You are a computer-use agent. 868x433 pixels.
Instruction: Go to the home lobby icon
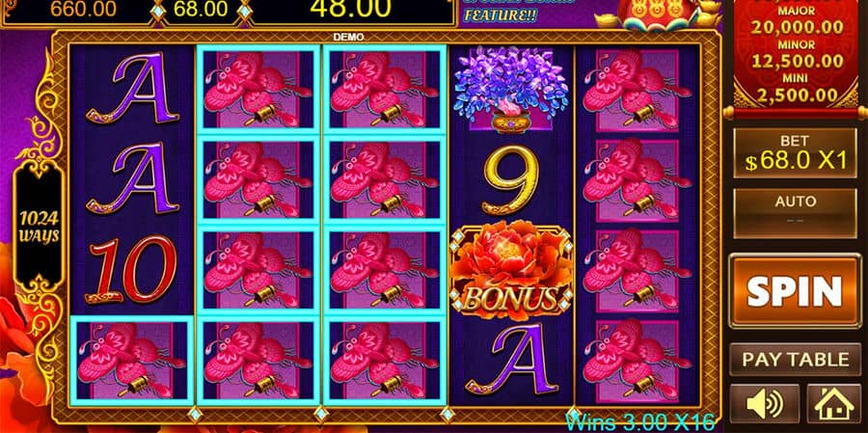click(833, 405)
